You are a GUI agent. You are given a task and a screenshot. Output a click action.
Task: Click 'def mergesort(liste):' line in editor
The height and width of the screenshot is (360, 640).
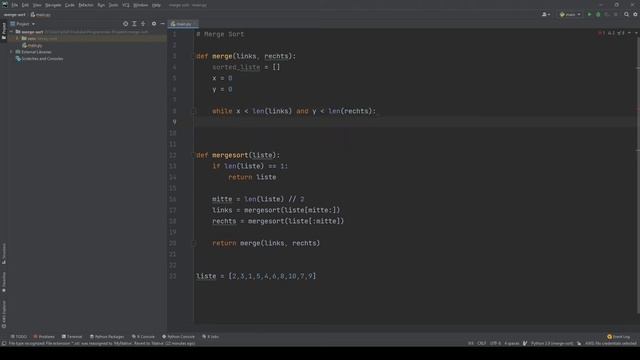[x=238, y=155]
